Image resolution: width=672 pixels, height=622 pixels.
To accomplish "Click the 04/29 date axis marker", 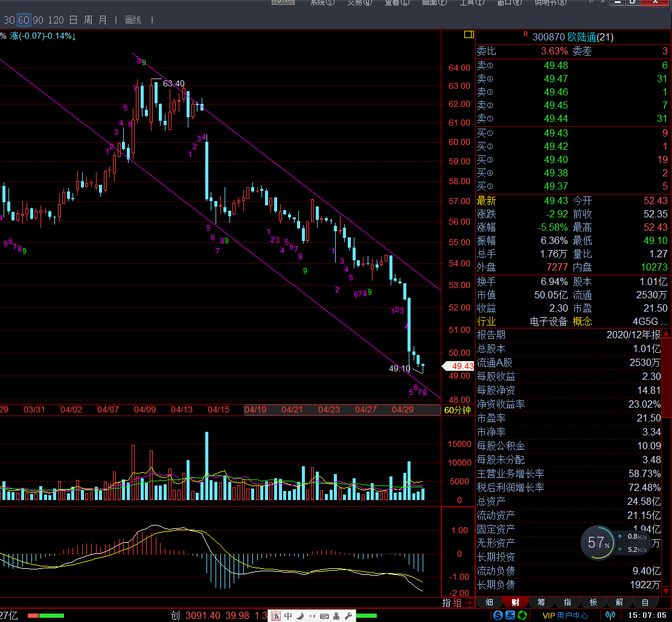I will (403, 409).
